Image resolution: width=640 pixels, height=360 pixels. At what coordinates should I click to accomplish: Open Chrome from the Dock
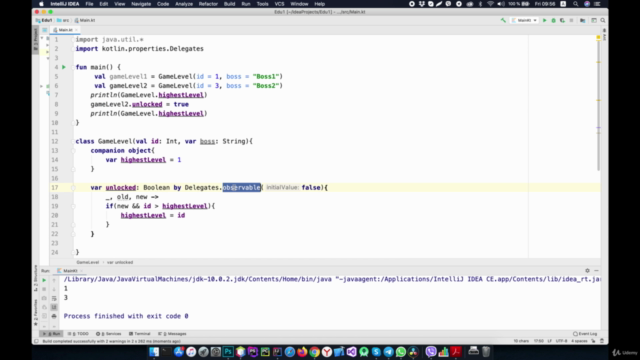314,351
